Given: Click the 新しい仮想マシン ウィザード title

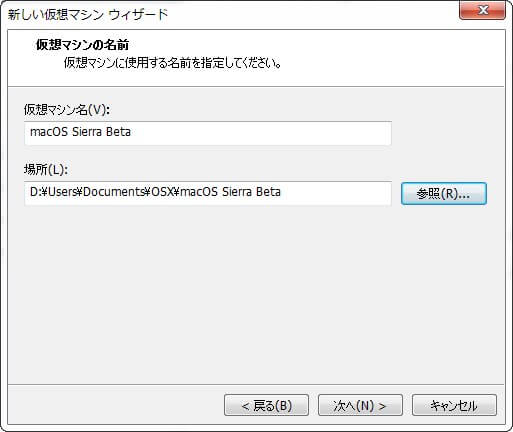Looking at the screenshot, I should [88, 15].
